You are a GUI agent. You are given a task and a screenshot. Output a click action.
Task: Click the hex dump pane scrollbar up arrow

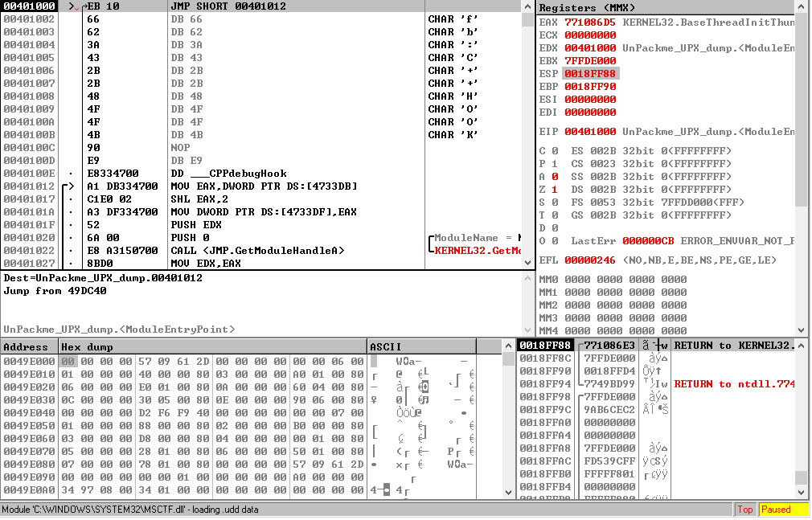[x=508, y=346]
